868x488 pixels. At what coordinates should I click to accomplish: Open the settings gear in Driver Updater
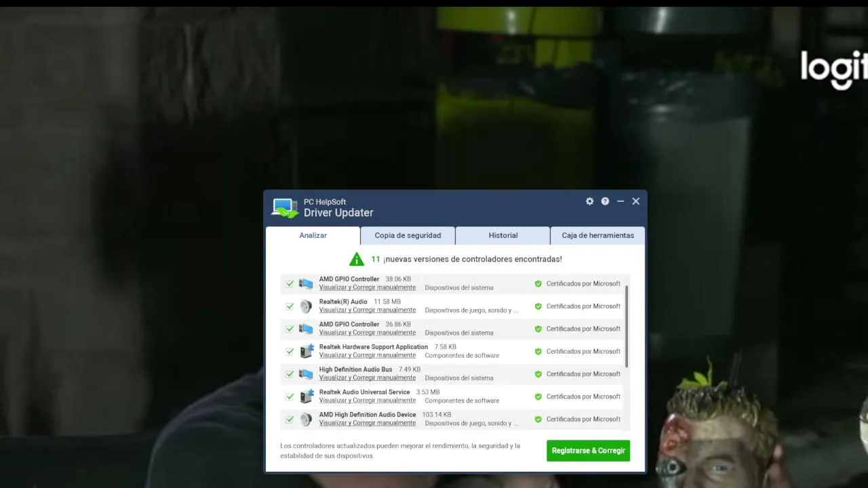coord(590,201)
